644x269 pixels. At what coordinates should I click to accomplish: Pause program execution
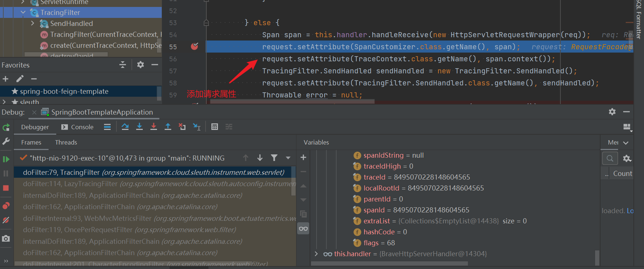(x=6, y=173)
